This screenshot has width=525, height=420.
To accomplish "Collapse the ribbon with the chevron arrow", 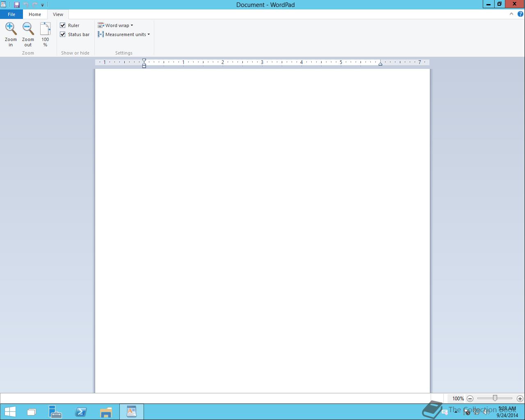I will coord(511,14).
